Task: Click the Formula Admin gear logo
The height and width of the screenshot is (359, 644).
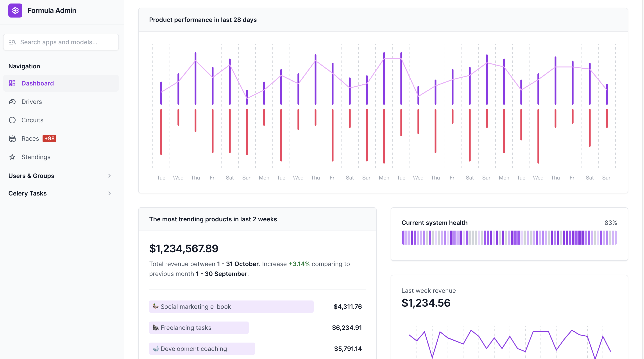Action: click(15, 11)
